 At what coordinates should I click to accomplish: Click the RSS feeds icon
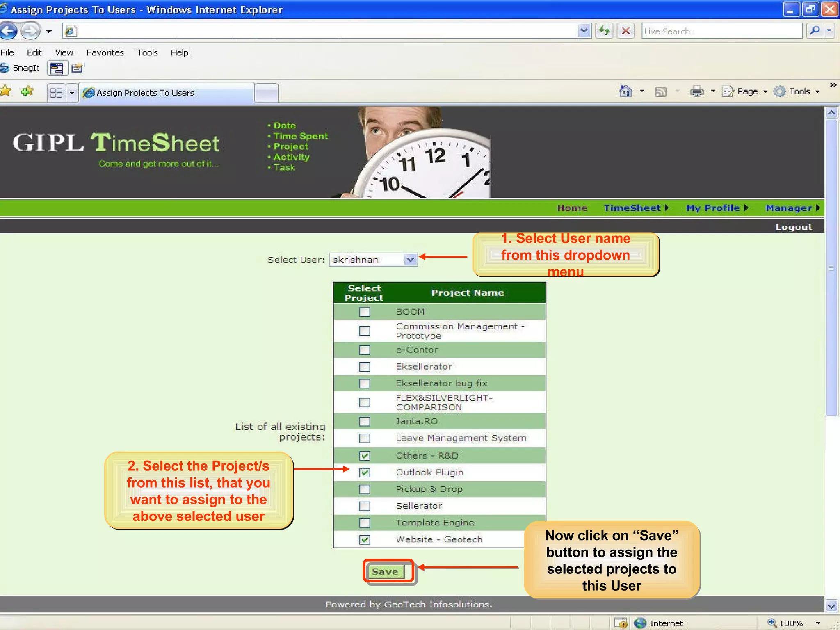(660, 91)
